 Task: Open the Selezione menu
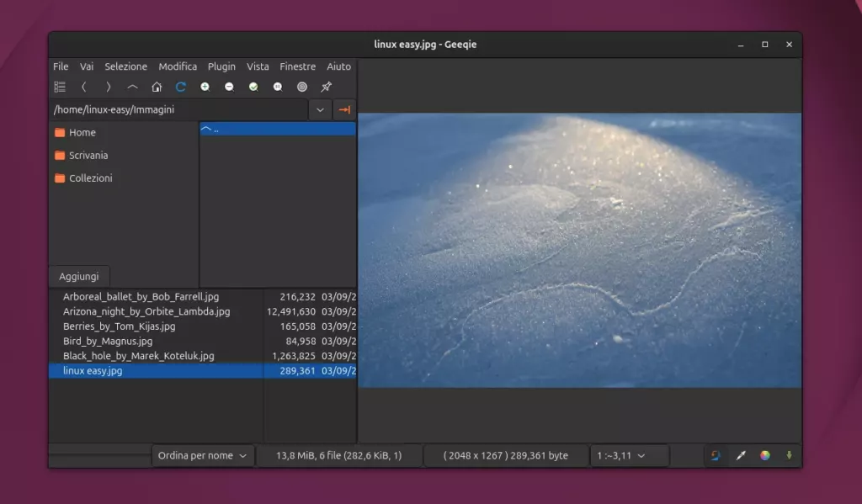[126, 66]
